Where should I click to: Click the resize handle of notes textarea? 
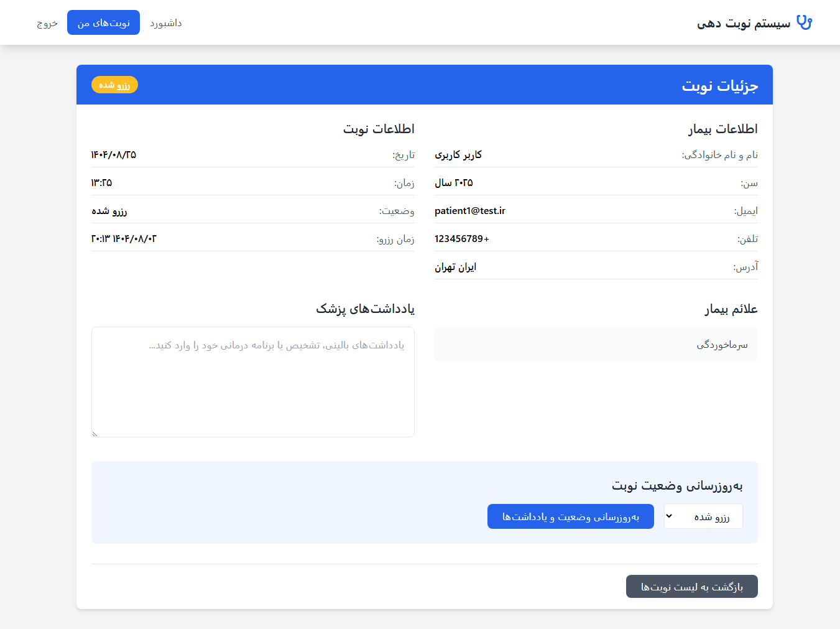tap(95, 434)
